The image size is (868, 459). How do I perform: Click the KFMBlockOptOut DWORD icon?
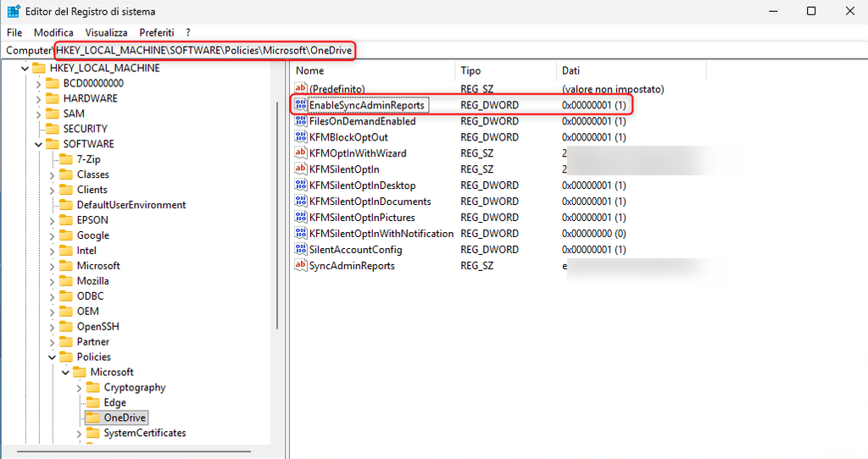301,136
